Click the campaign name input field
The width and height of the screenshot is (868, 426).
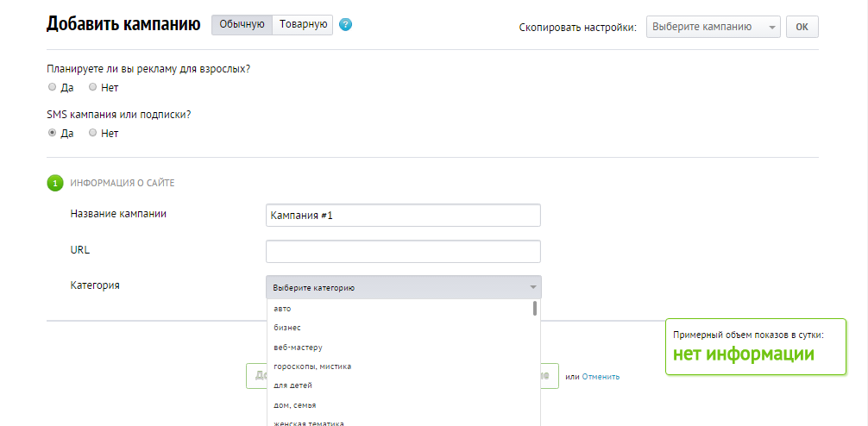coord(403,215)
